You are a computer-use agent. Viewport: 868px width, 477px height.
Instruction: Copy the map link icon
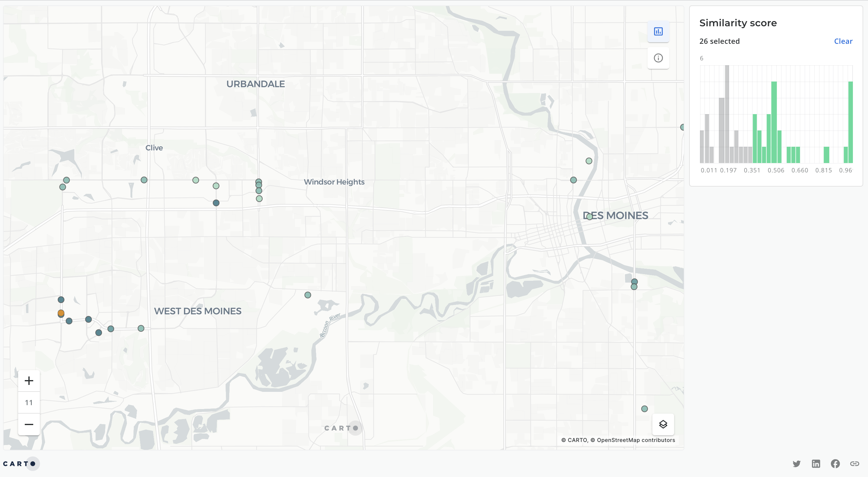pos(854,464)
